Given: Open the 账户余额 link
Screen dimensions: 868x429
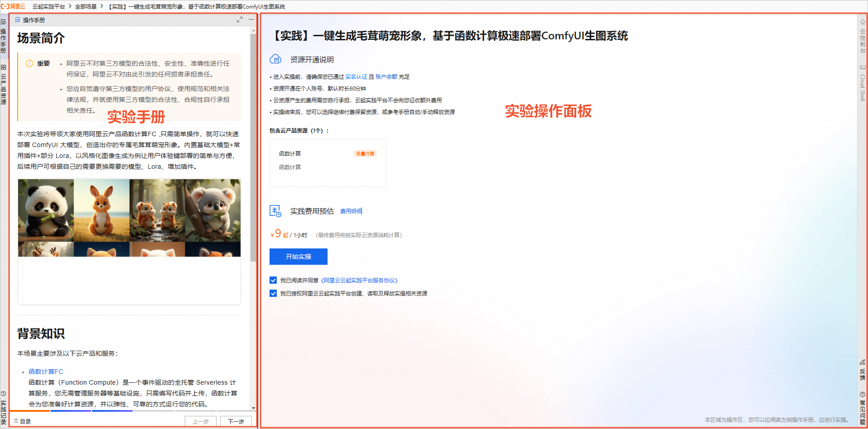Looking at the screenshot, I should coord(386,77).
